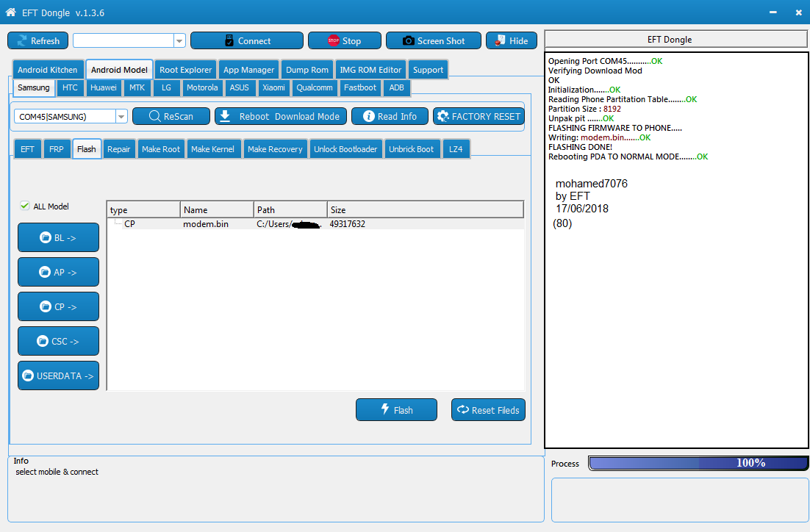Click the download arrow icon on Reboot Download Mode
810x532 pixels.
(225, 116)
